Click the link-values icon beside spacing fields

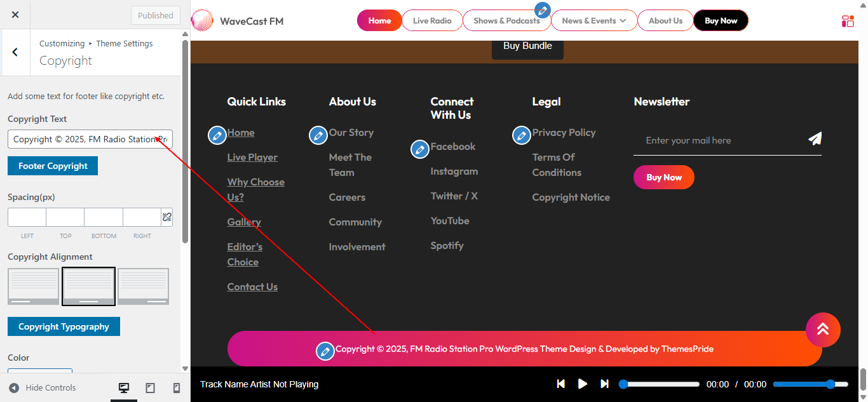click(x=166, y=217)
